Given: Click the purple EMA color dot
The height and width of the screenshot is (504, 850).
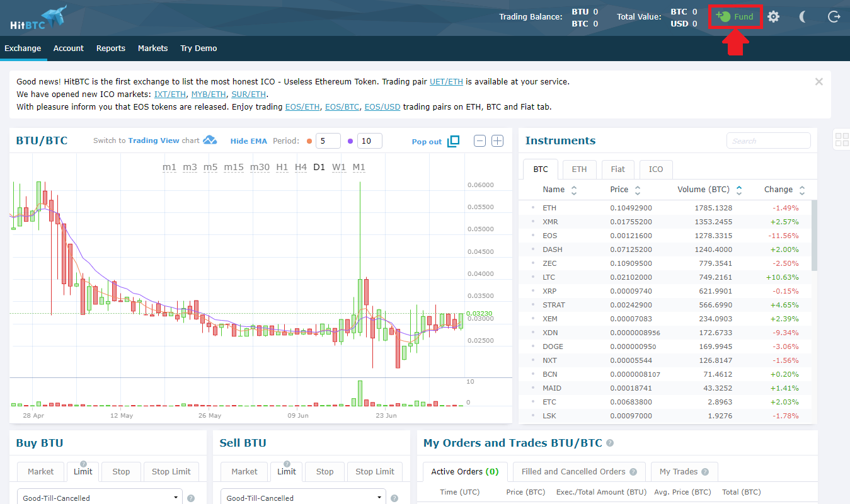Looking at the screenshot, I should 350,141.
